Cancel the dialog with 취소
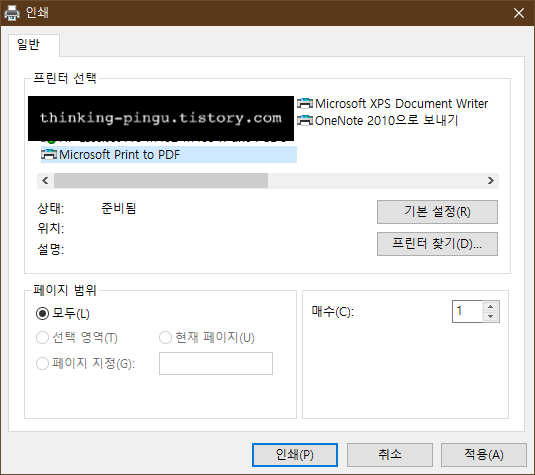 (390, 455)
